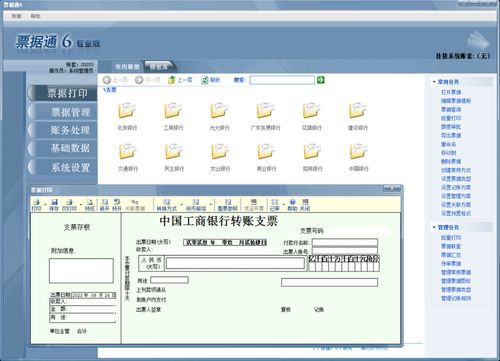Click the 删除票据 link
Screen dimensions: 500x361
pyautogui.click(x=451, y=161)
